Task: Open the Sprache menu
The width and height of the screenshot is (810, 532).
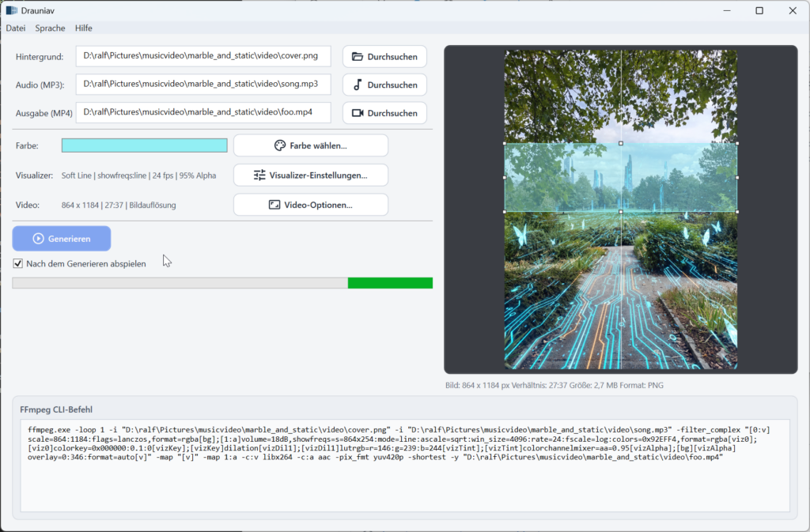Action: [x=50, y=28]
